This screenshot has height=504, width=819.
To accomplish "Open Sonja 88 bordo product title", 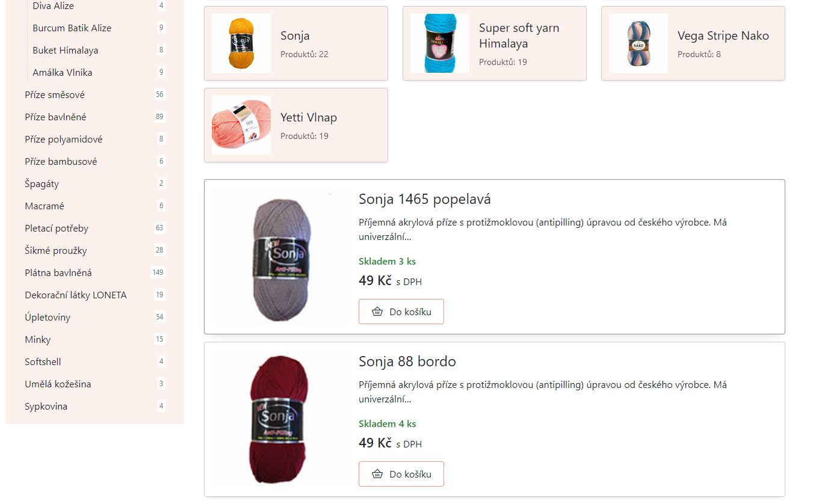I will click(x=407, y=361).
